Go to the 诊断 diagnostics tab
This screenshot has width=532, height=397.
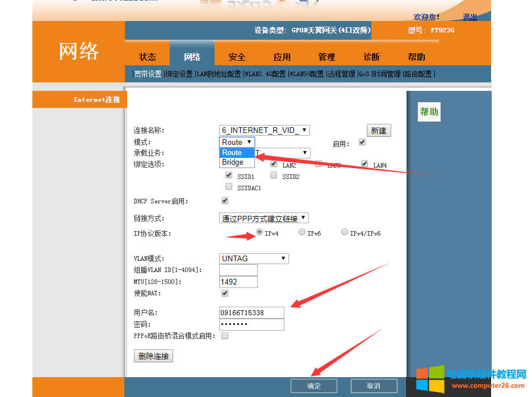point(371,57)
